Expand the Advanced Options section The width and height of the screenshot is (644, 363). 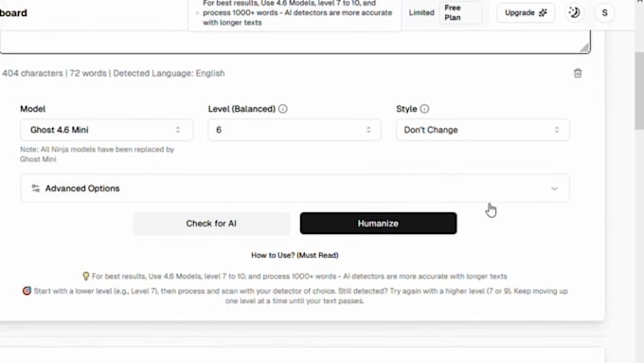point(295,189)
